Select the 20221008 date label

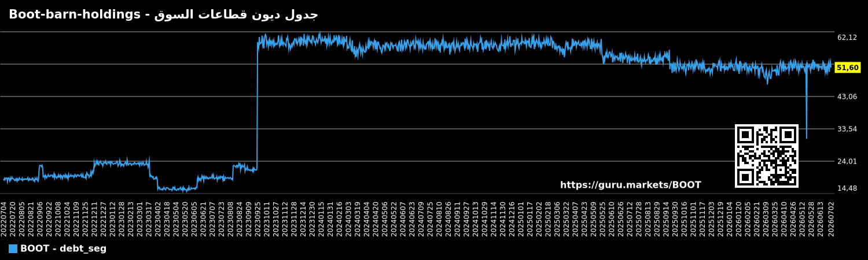pyautogui.click(x=58, y=218)
